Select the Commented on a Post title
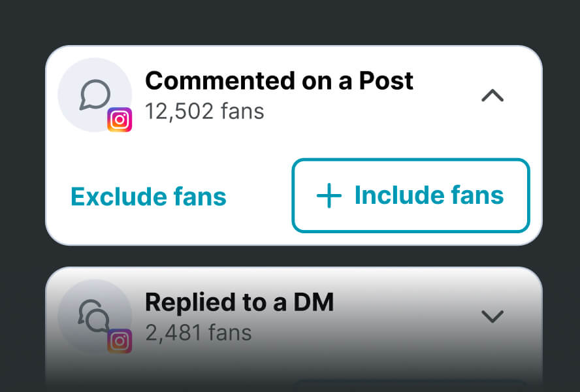 point(279,81)
